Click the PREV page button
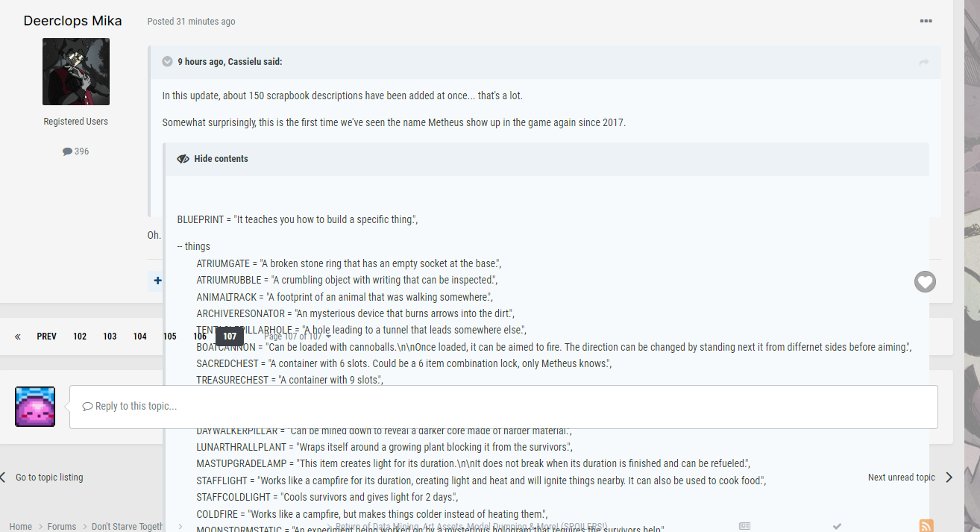This screenshot has width=980, height=532. pyautogui.click(x=46, y=337)
